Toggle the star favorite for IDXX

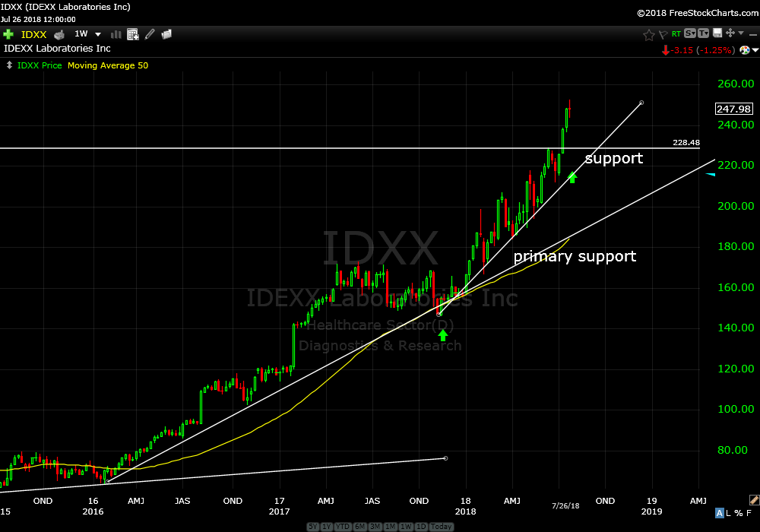click(648, 34)
